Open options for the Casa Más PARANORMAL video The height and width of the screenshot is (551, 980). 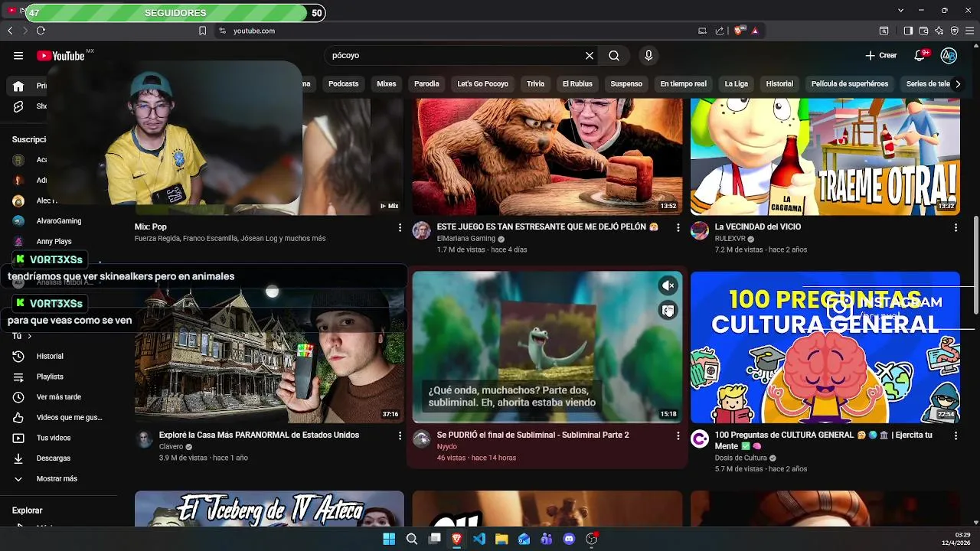pyautogui.click(x=400, y=435)
